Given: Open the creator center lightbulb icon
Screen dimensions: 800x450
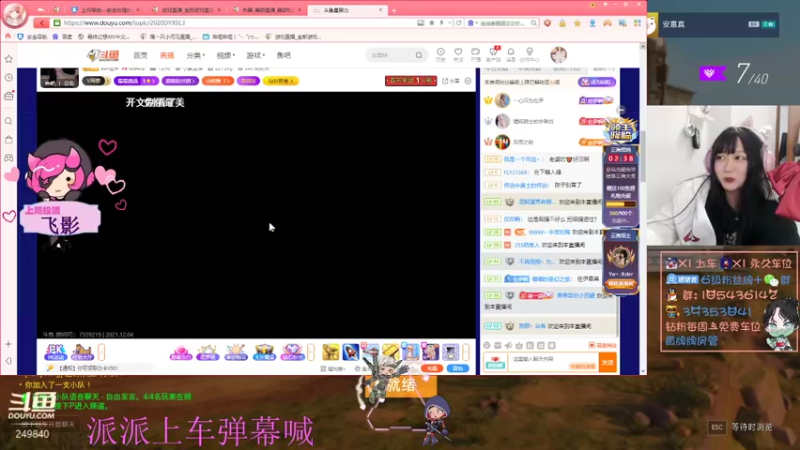Looking at the screenshot, I should click(x=530, y=55).
